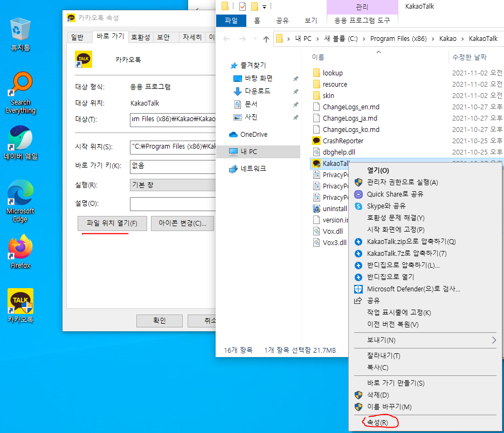Open 문서 quick access folder
The image size is (504, 433).
(x=246, y=104)
